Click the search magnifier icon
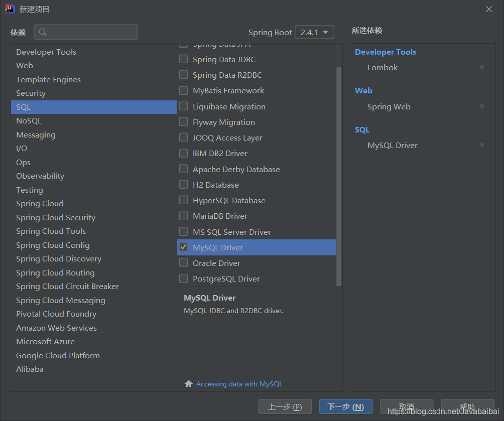The width and height of the screenshot is (504, 421). tap(43, 32)
